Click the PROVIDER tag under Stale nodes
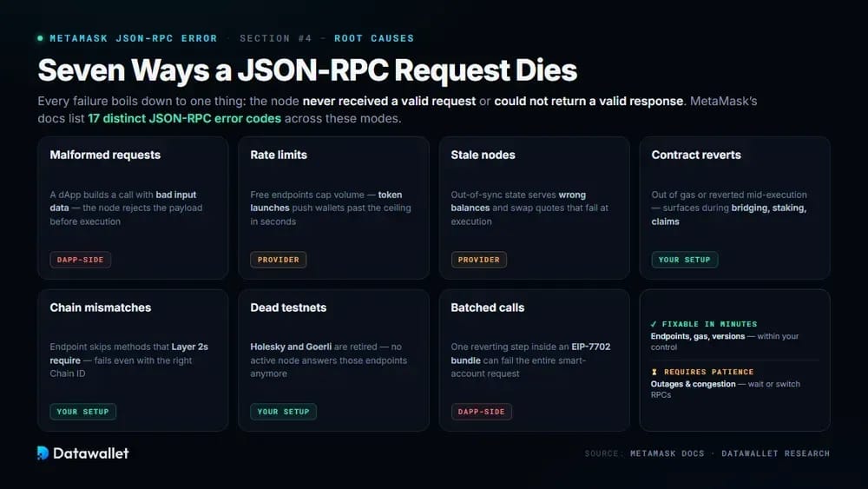This screenshot has height=489, width=868. click(479, 260)
